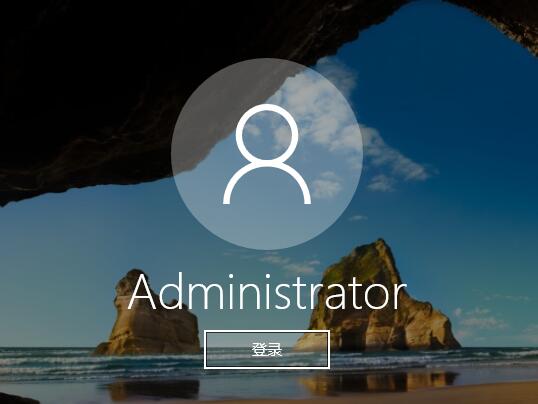Click the circular user avatar background
The width and height of the screenshot is (538, 404).
[x=267, y=154]
